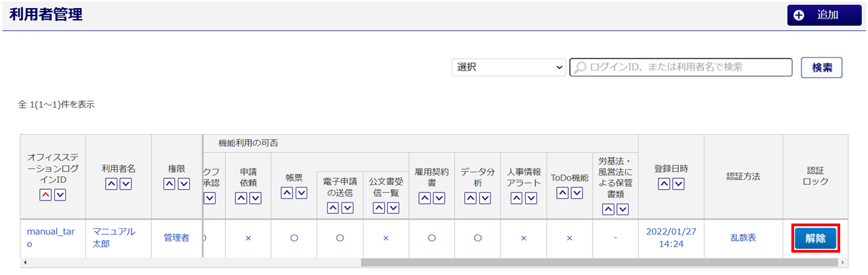Click the table's horizontal scrollbar thumb
The height and width of the screenshot is (275, 868).
point(598,262)
